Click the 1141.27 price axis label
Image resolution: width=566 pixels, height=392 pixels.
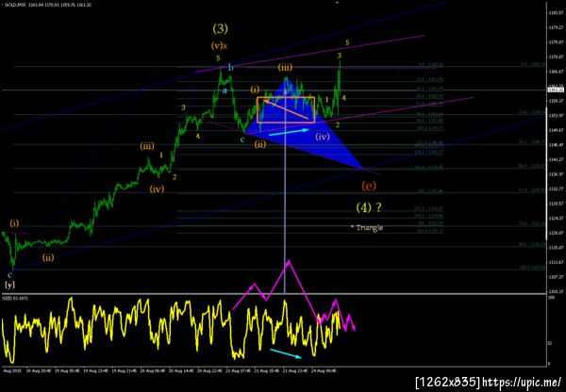(x=557, y=159)
